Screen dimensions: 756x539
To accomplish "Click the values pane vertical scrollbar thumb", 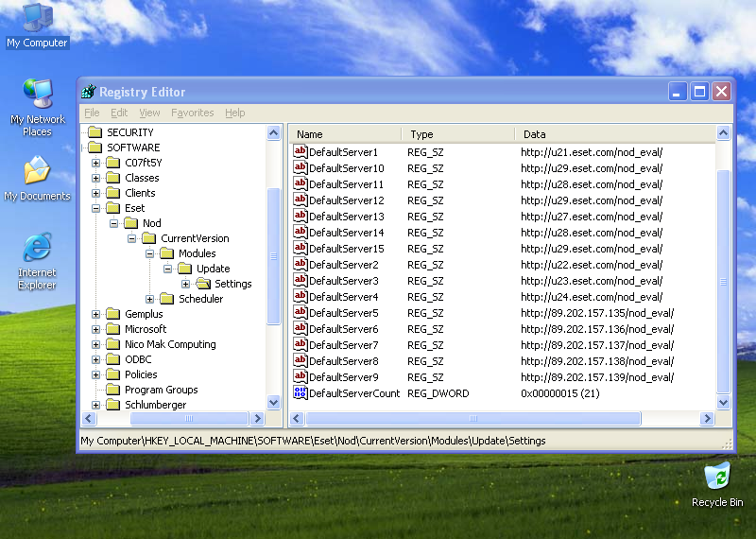I will tap(723, 282).
